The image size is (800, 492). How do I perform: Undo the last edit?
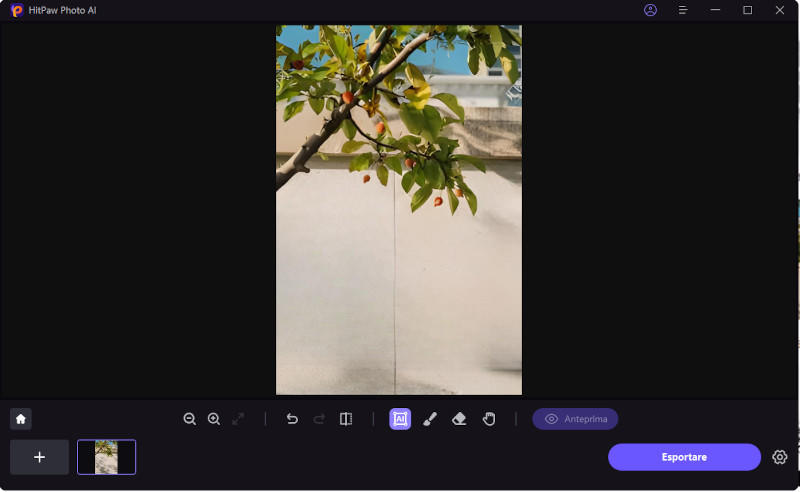pyautogui.click(x=292, y=419)
